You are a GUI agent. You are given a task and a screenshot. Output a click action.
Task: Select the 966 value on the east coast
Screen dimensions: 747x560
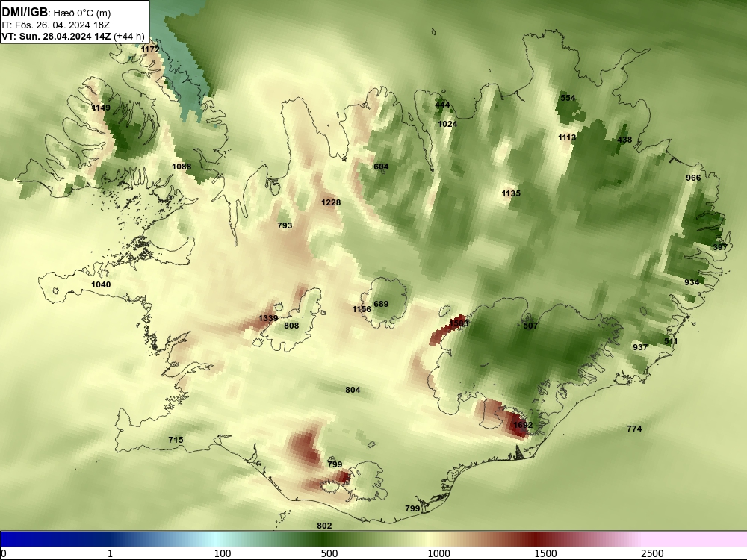click(x=693, y=178)
